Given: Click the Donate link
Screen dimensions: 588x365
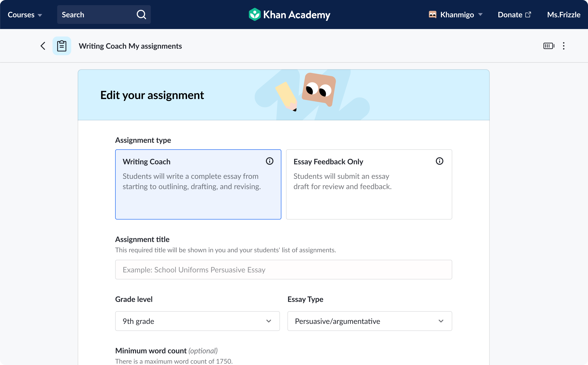Looking at the screenshot, I should [x=514, y=15].
